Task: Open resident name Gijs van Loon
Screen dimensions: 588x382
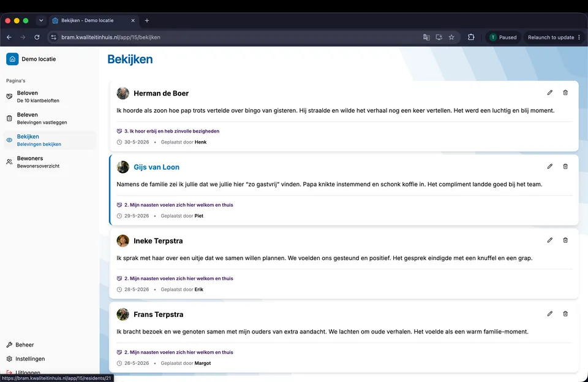Action: [x=156, y=167]
